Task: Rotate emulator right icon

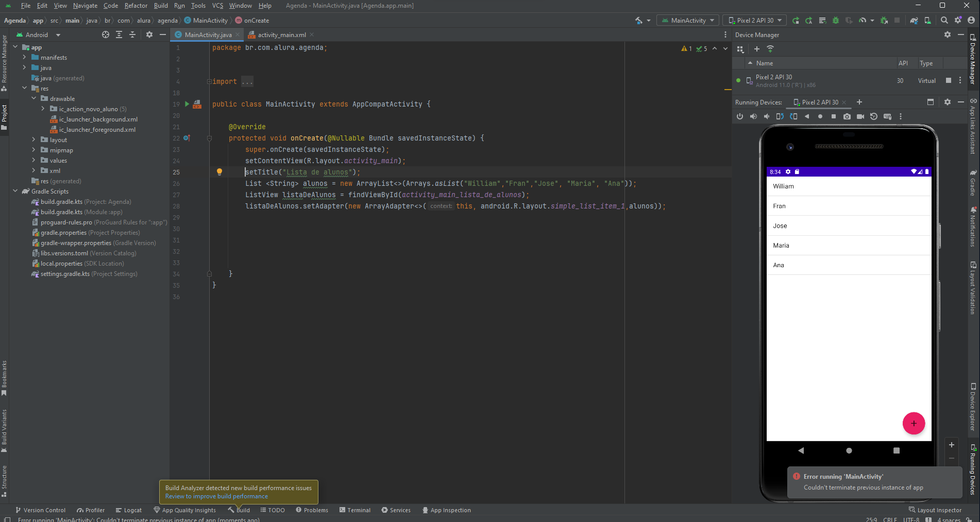Action: [x=793, y=116]
